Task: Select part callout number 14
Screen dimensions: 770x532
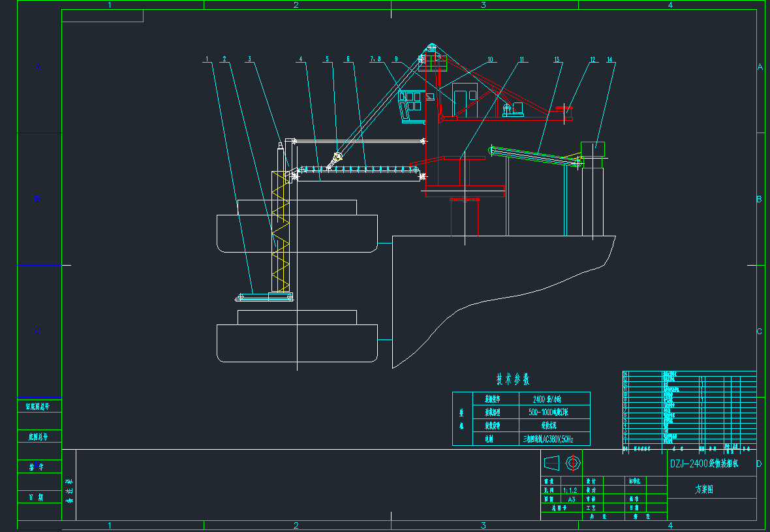Action: [609, 59]
